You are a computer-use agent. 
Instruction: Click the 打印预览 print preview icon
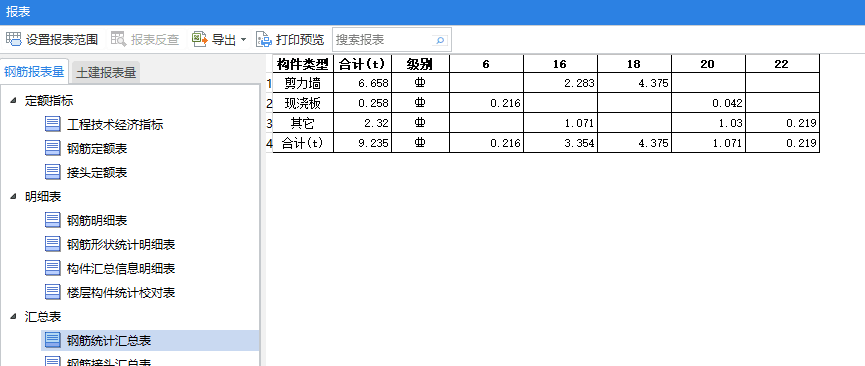pyautogui.click(x=264, y=39)
